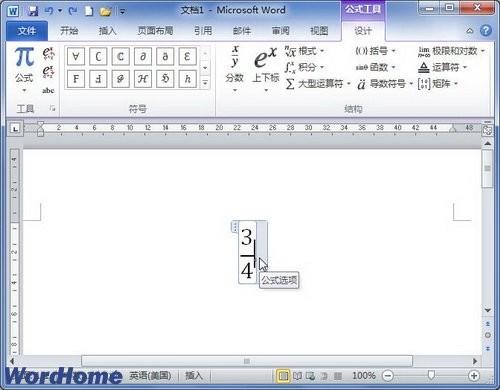Click the zoom slider handle
Viewport: 500px width, 390px height.
pyautogui.click(x=431, y=376)
